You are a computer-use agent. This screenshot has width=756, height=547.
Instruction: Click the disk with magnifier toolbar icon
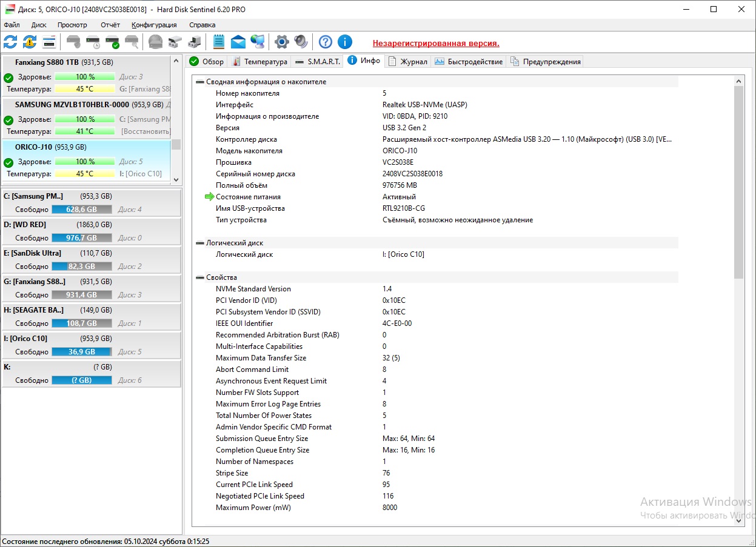[x=132, y=42]
